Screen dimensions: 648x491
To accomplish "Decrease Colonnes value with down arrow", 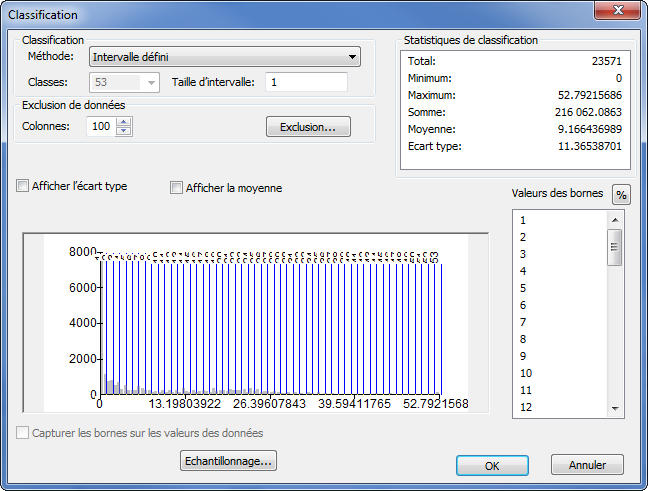I will [124, 131].
